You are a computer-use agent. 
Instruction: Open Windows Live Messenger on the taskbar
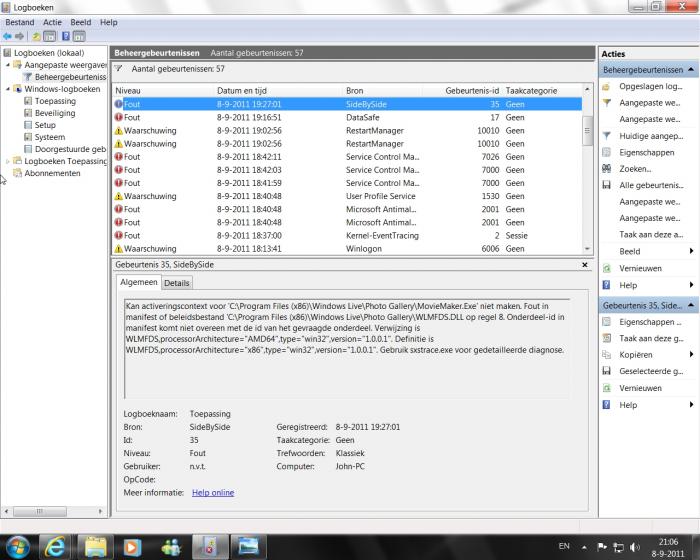click(171, 547)
